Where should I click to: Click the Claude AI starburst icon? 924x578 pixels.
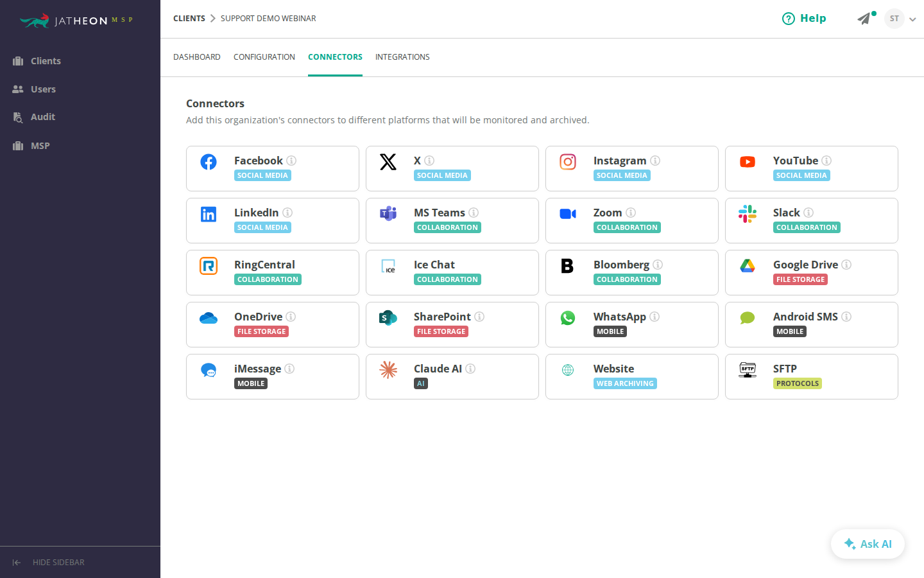pos(388,370)
